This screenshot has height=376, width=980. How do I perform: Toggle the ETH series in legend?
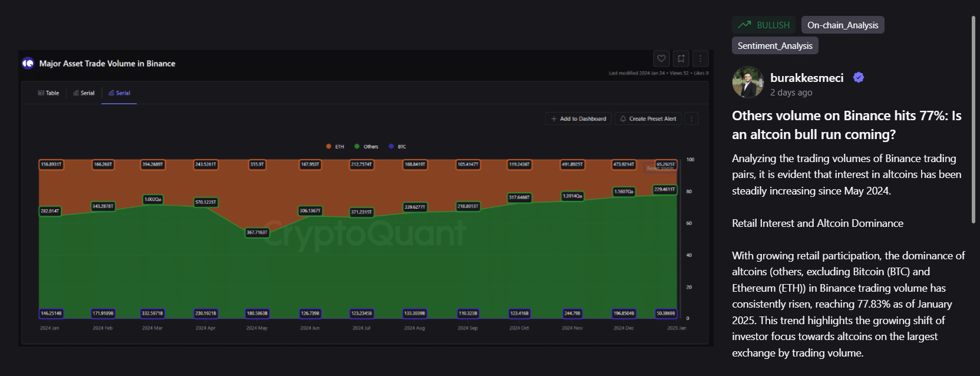click(x=335, y=146)
